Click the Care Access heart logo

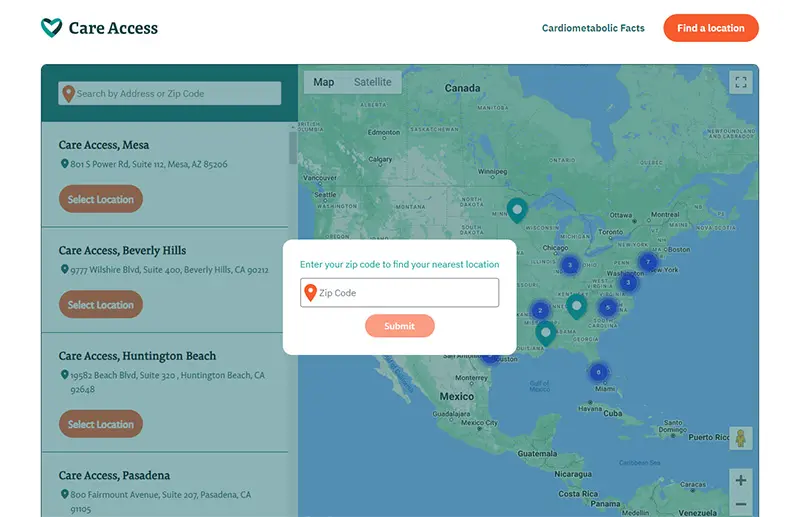coord(51,28)
